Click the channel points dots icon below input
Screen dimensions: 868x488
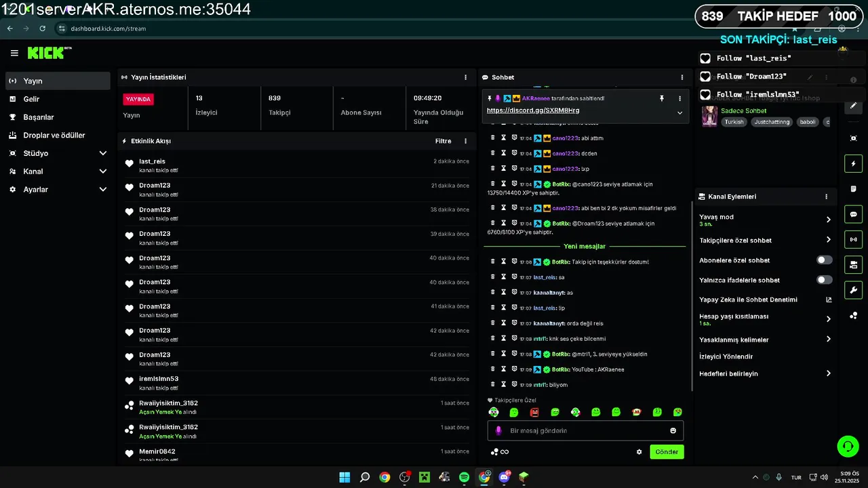point(495,452)
